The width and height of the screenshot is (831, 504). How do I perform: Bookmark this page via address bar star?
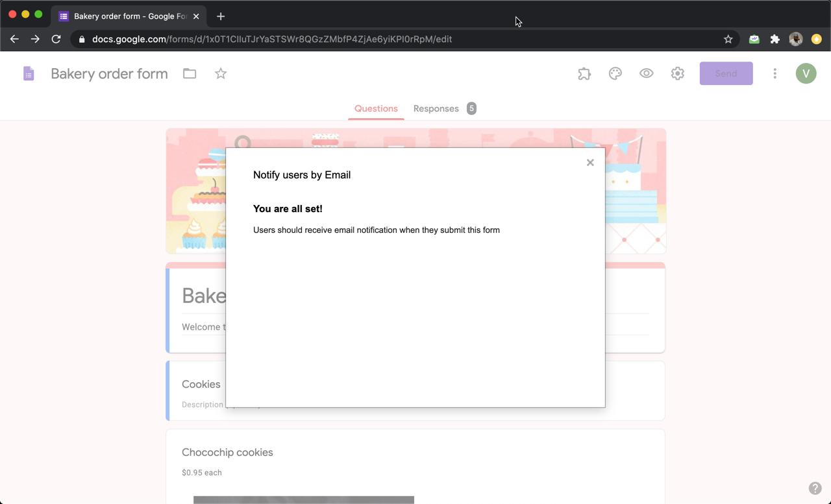pos(728,39)
